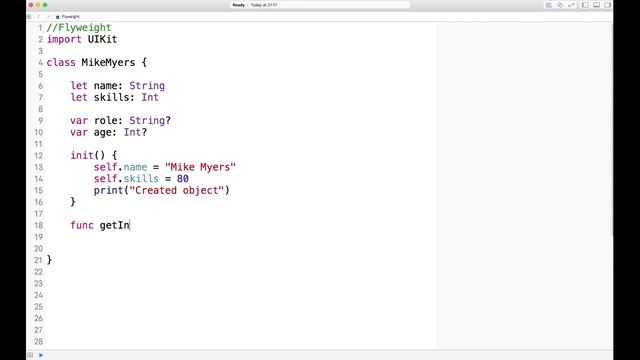Click the class name MikeMyers

(x=108, y=62)
